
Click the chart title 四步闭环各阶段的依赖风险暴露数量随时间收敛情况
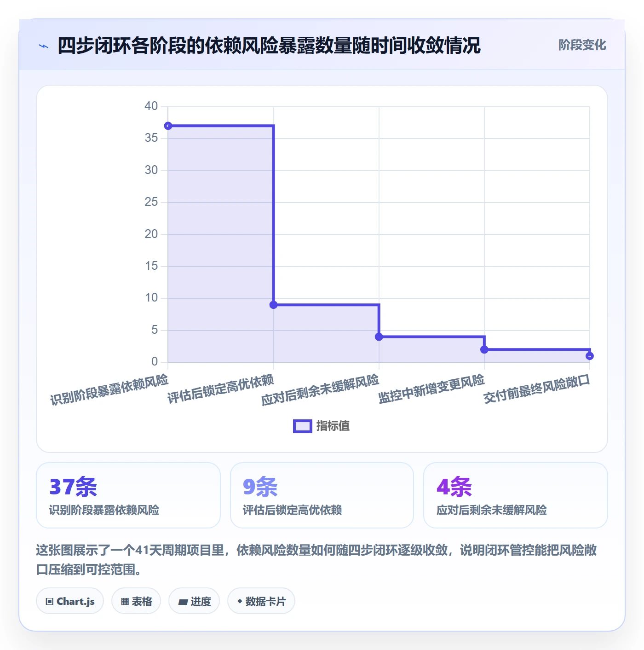click(x=269, y=46)
